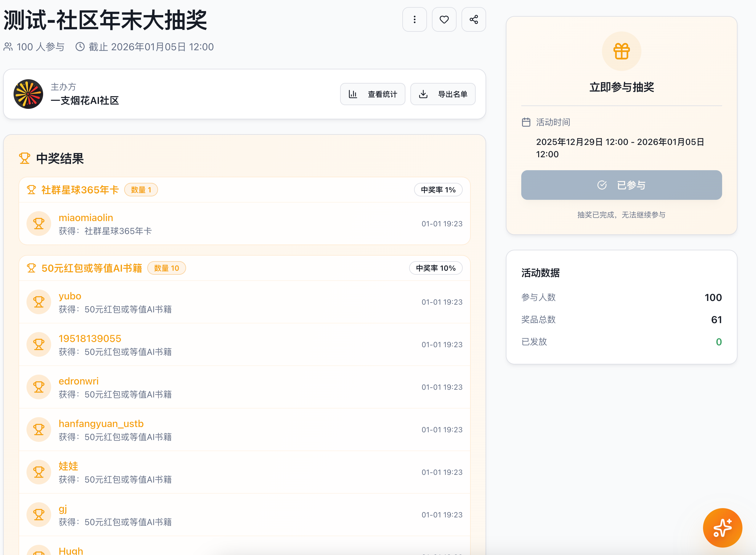Click the gift icon above 立即参与抽奖
The width and height of the screenshot is (756, 555).
point(621,51)
